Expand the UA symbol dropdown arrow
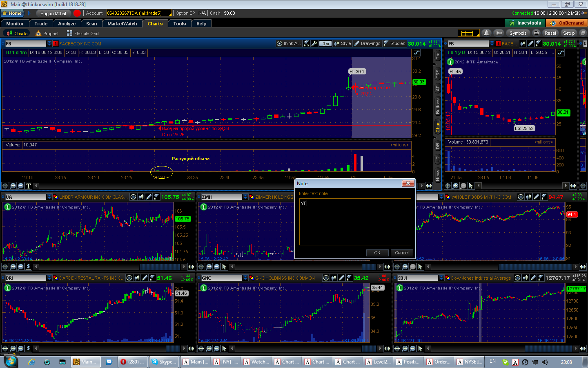 [x=49, y=197]
